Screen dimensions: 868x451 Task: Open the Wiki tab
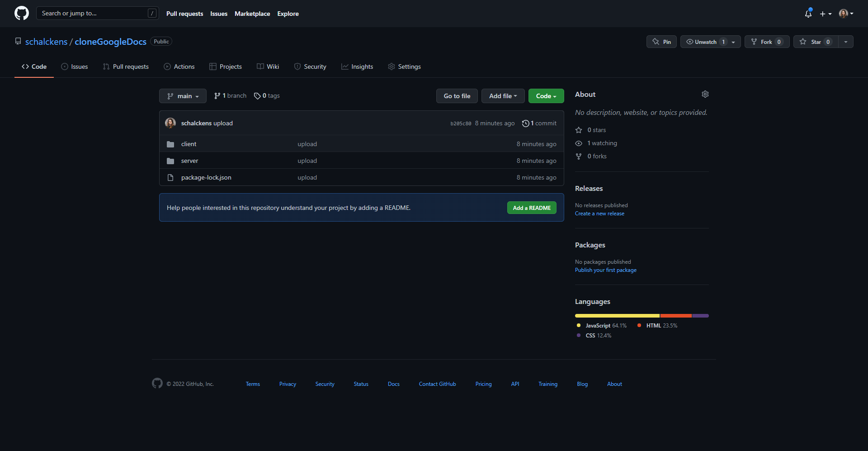click(x=268, y=66)
